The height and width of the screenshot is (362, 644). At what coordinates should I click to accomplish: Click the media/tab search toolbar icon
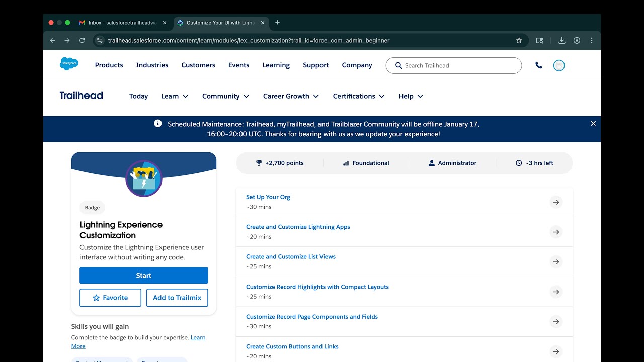point(540,40)
